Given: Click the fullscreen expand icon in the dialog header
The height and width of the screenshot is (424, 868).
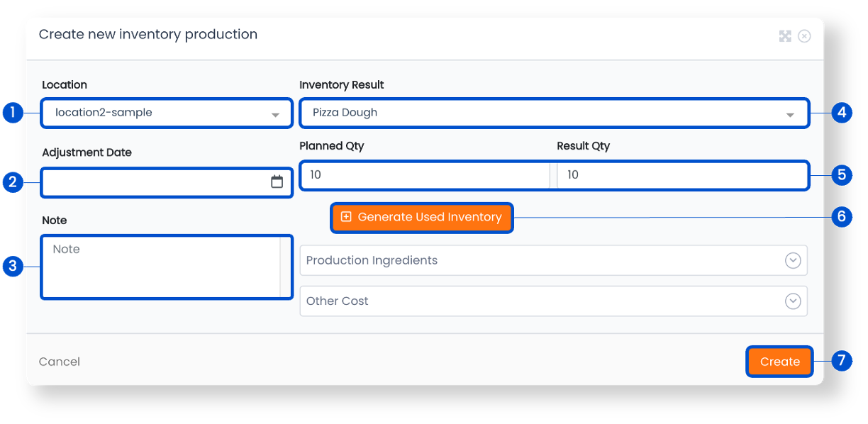Looking at the screenshot, I should click(x=785, y=36).
